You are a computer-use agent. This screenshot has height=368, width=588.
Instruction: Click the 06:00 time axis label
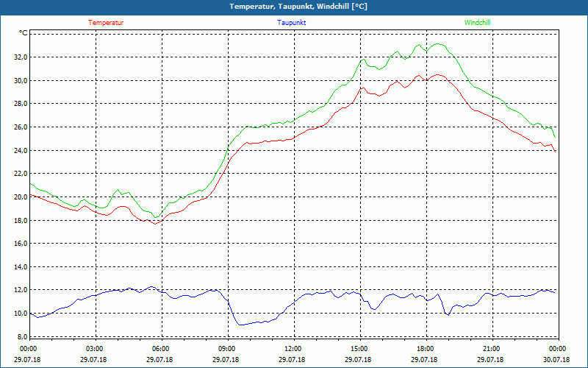click(160, 349)
